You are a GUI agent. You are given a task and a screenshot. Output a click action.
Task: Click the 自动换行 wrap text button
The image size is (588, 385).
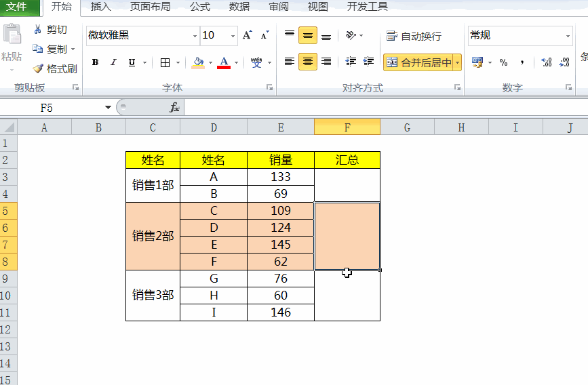coord(414,36)
